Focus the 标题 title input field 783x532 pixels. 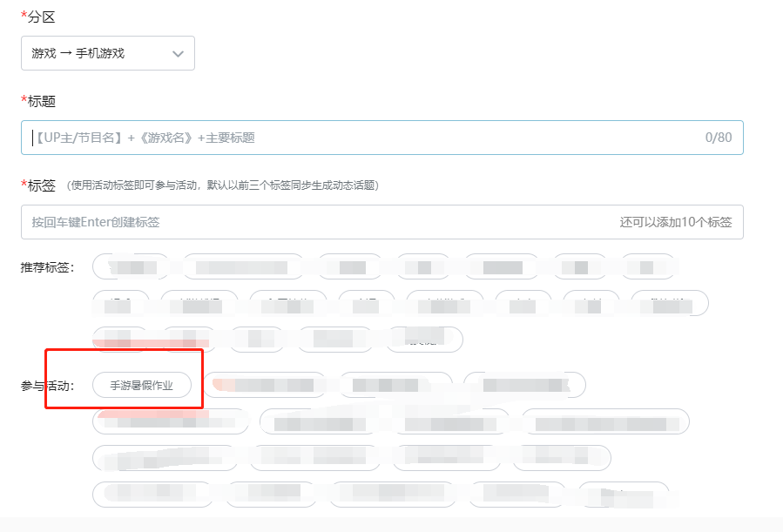pyautogui.click(x=382, y=138)
